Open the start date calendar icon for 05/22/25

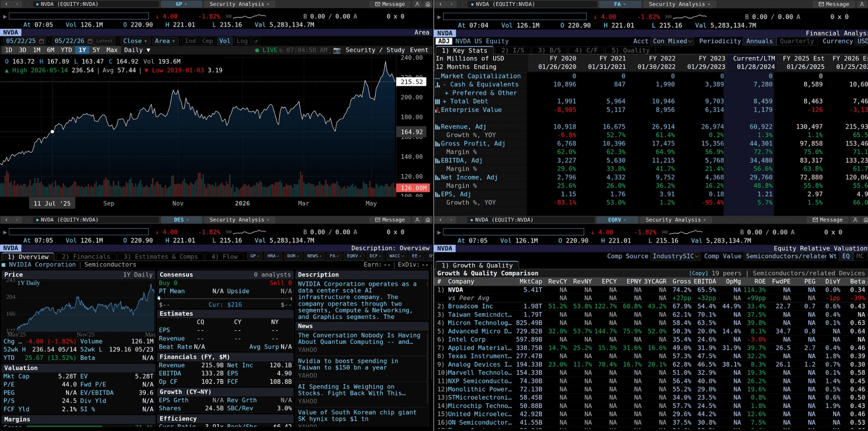click(42, 41)
